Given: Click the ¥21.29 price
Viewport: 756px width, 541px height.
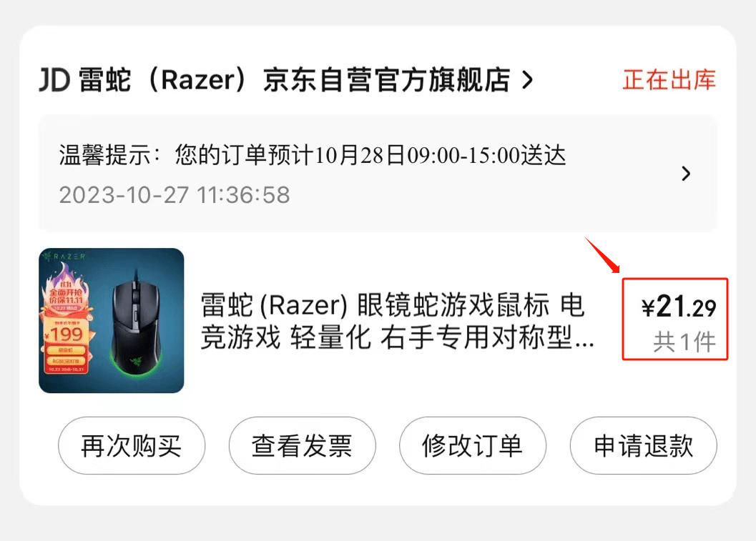Looking at the screenshot, I should 679,307.
